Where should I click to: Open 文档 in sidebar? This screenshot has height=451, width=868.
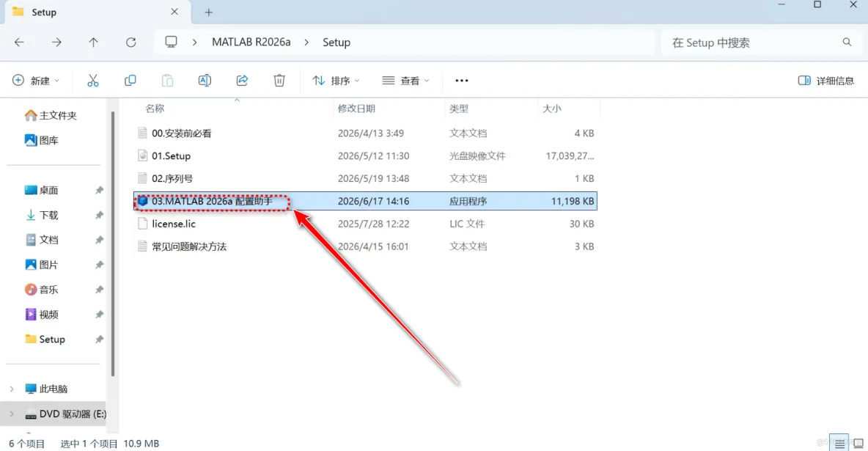point(42,240)
